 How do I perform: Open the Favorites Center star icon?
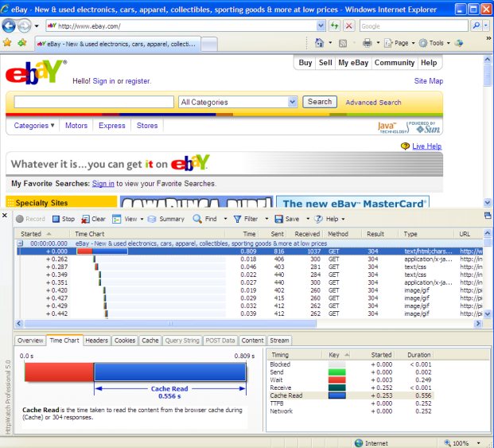(7, 42)
